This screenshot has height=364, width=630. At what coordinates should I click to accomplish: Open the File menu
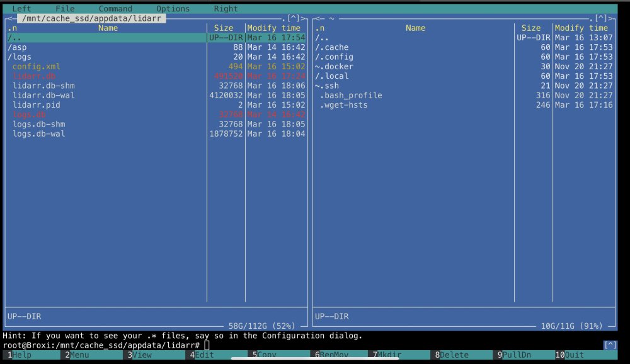tap(65, 9)
